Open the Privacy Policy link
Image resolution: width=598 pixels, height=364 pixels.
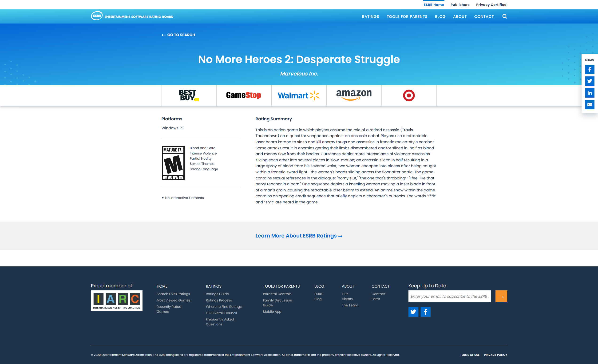[495, 355]
